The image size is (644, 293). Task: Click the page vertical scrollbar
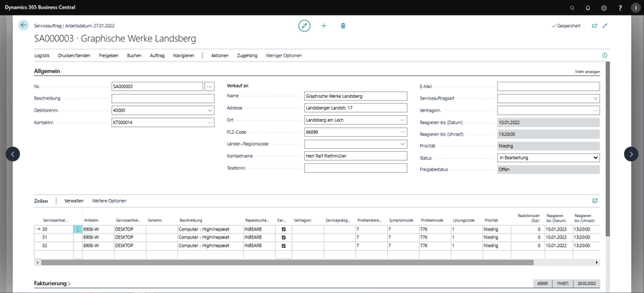[608, 149]
